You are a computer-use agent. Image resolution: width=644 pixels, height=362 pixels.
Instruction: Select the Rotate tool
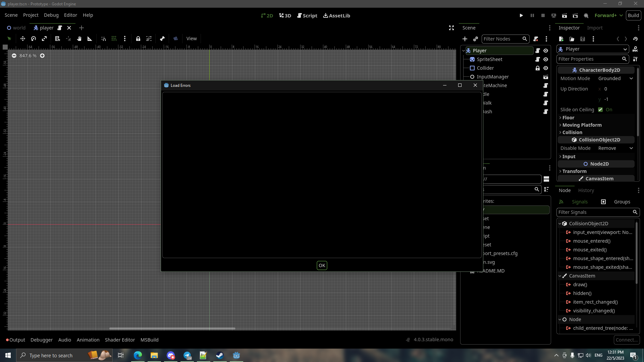click(x=33, y=39)
